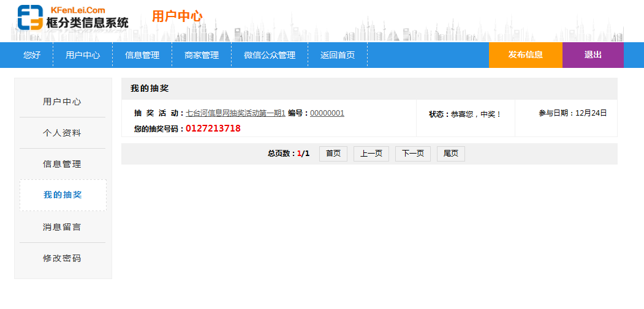Jump to the last page with 尾页
Image resolution: width=644 pixels, height=309 pixels.
450,154
